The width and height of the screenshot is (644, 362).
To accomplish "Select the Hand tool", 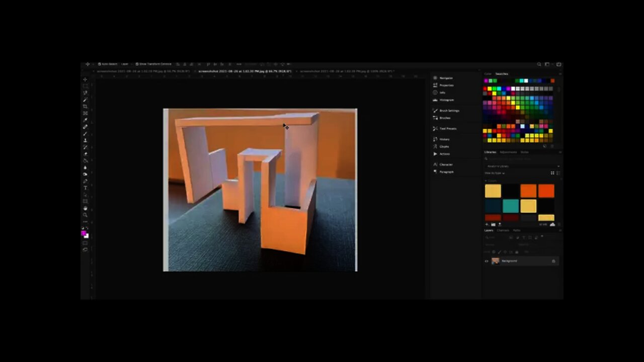I will 85,208.
